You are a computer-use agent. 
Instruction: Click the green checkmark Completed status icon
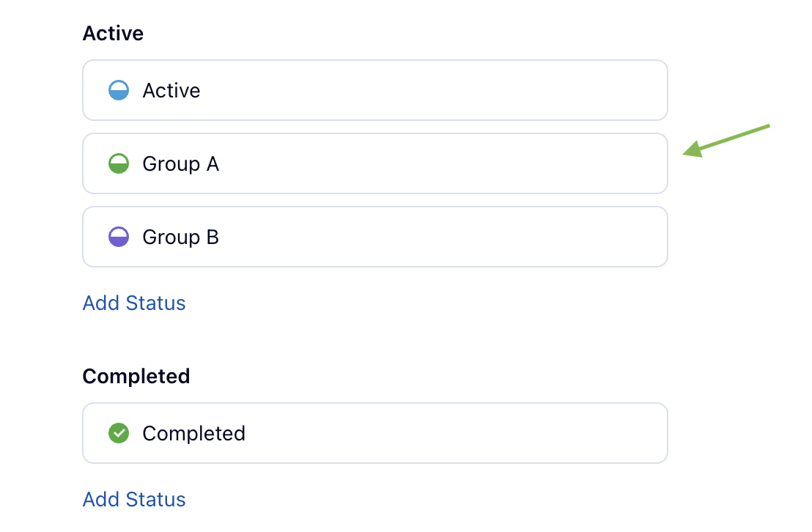point(119,433)
